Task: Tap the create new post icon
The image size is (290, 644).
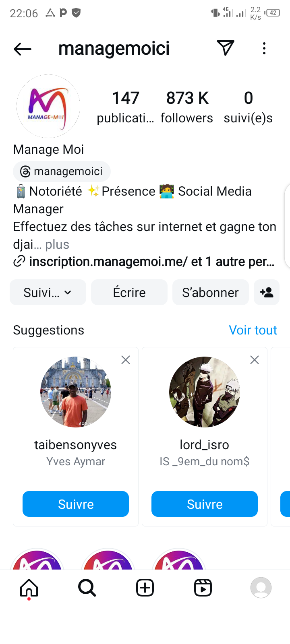Action: (145, 588)
